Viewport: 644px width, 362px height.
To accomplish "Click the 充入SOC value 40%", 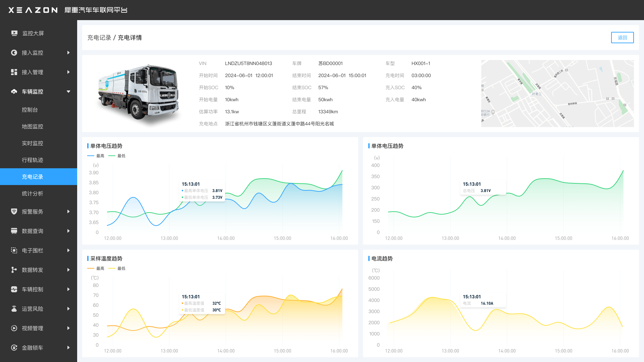I will 417,87.
